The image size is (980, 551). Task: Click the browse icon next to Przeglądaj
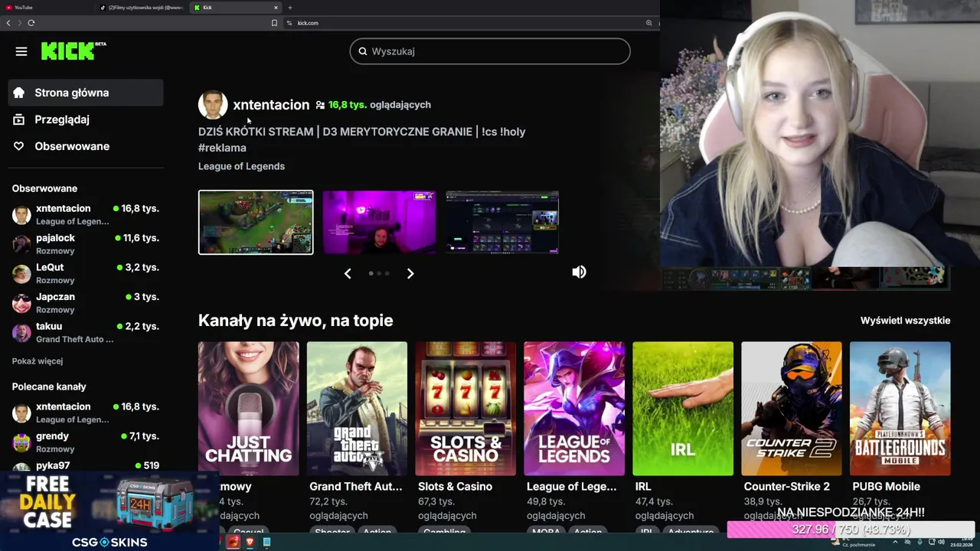click(19, 119)
